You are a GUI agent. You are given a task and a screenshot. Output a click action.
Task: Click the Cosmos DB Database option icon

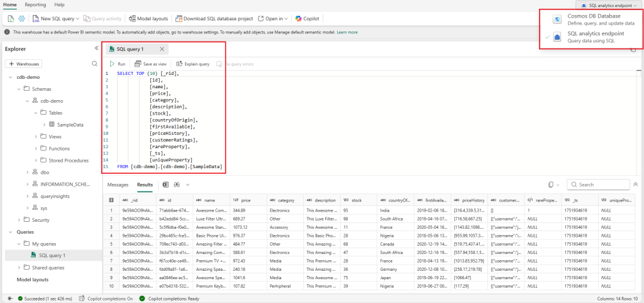[x=557, y=19]
